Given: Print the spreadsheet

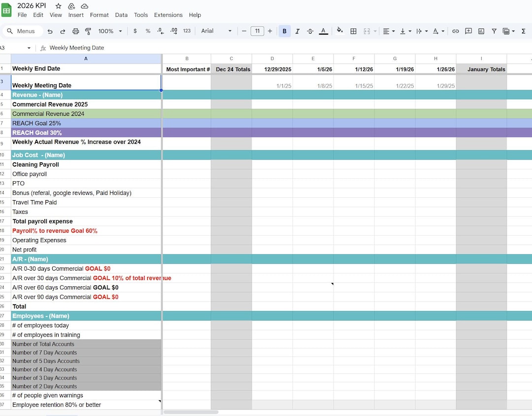Looking at the screenshot, I should click(x=76, y=31).
